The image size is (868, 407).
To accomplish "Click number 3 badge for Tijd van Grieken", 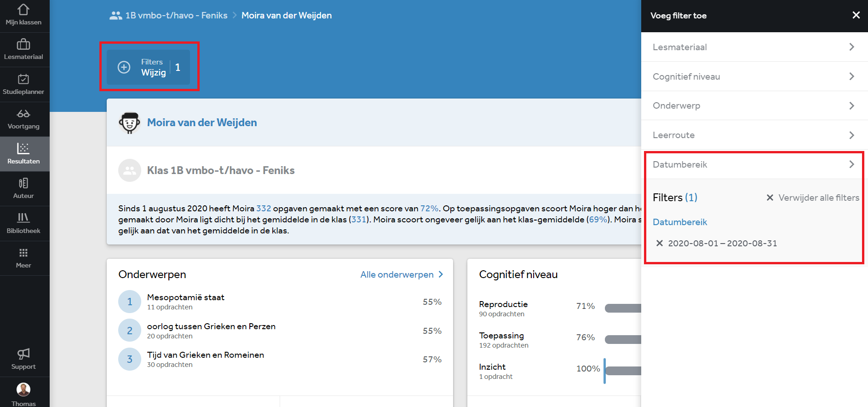I will 130,359.
